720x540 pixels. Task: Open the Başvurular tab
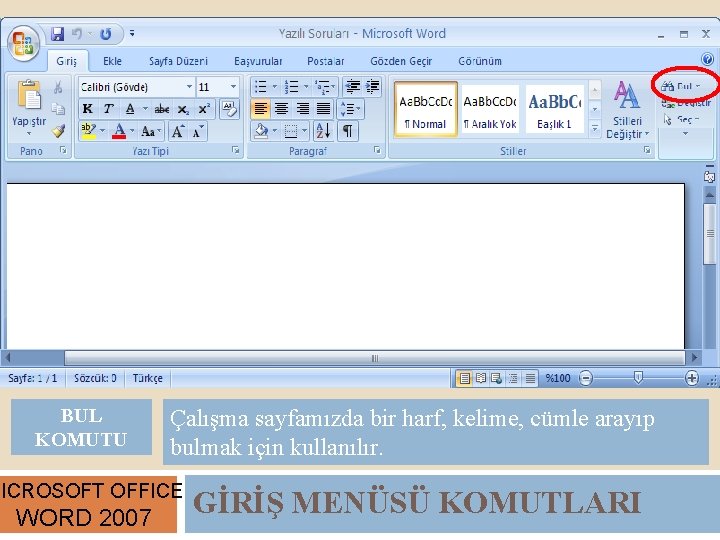pyautogui.click(x=258, y=61)
